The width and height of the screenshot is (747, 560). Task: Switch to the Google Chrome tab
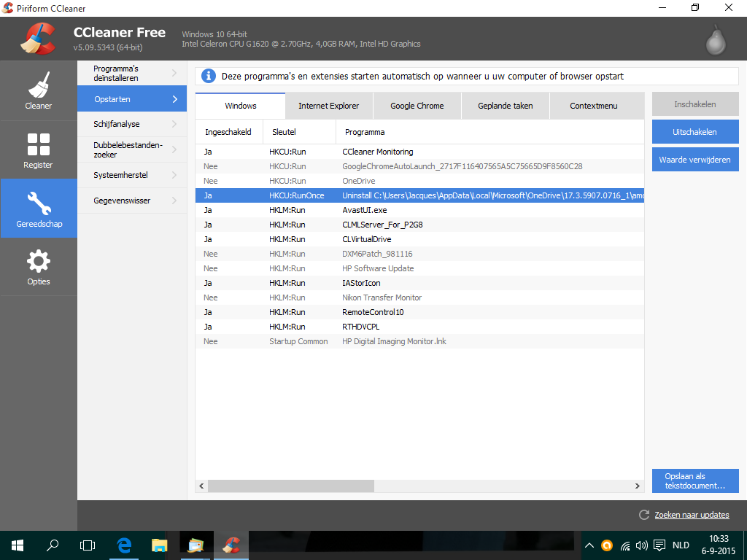417,106
